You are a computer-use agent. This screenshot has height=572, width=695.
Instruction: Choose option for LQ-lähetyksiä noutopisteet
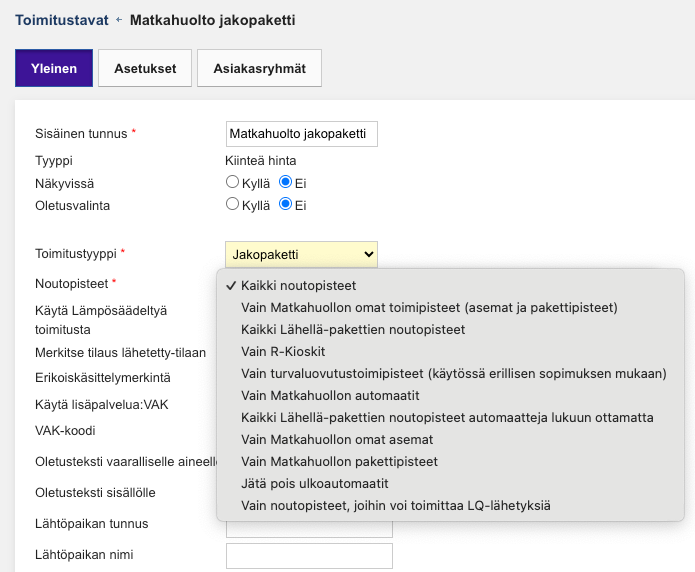tap(450, 505)
